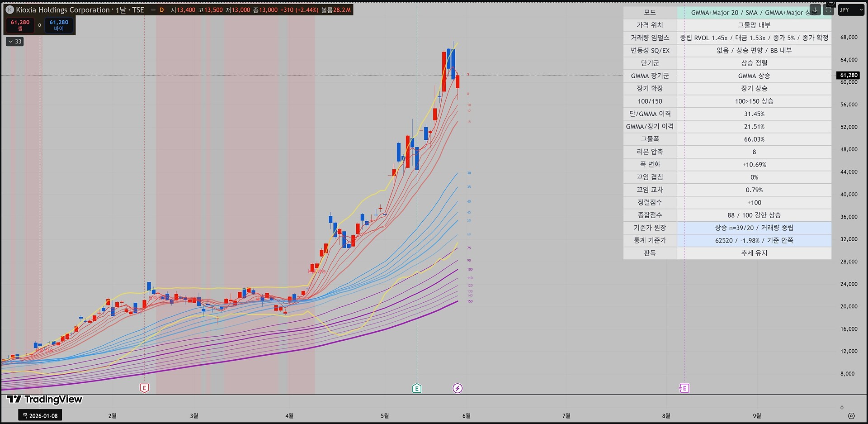Click the 가격 위치 row label
Viewport: 868px width, 424px height.
650,25
